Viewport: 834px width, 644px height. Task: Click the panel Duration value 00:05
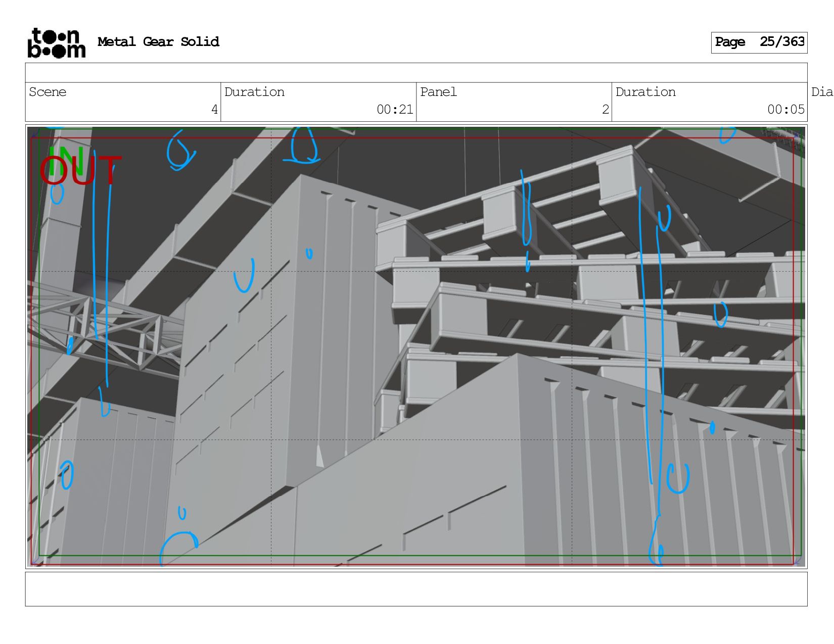click(786, 110)
